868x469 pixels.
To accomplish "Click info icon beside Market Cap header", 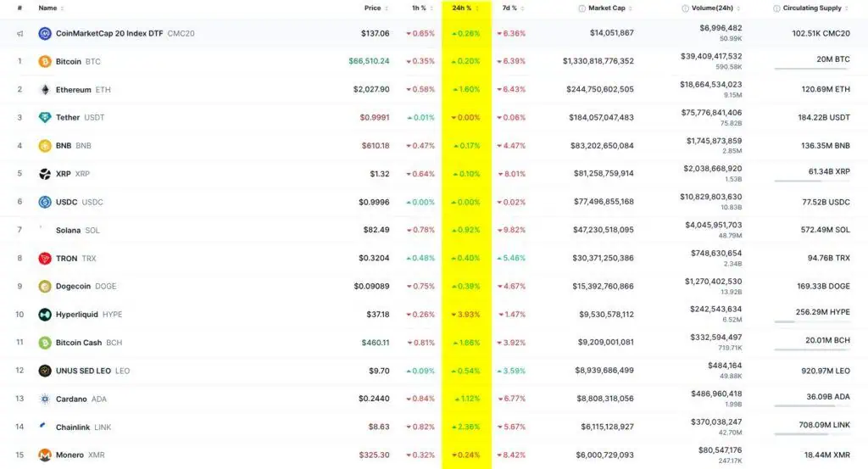I will pos(581,8).
